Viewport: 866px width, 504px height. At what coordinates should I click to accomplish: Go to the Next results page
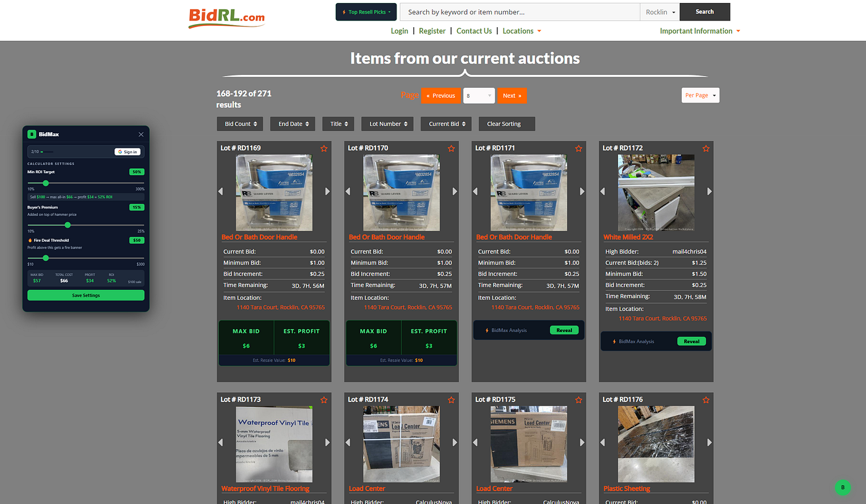point(512,96)
